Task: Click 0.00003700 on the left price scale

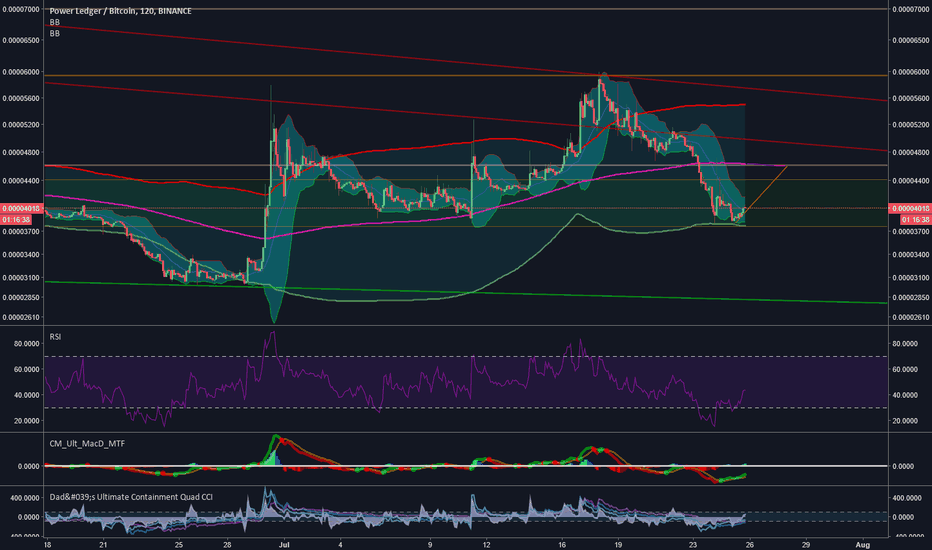Action: click(x=21, y=231)
